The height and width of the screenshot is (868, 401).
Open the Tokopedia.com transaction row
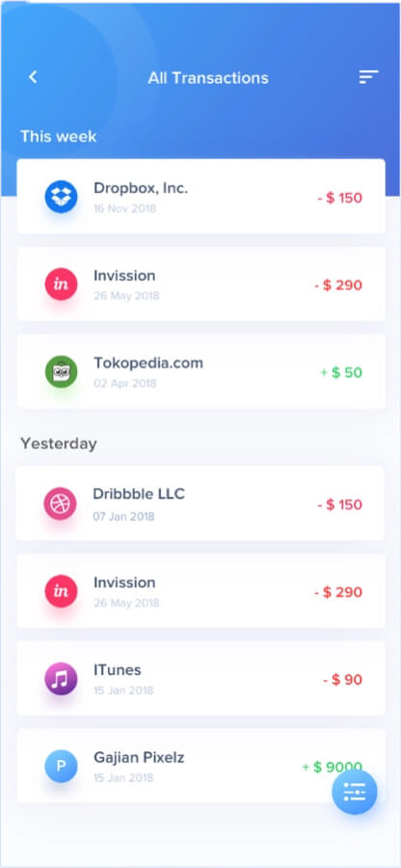(x=200, y=371)
